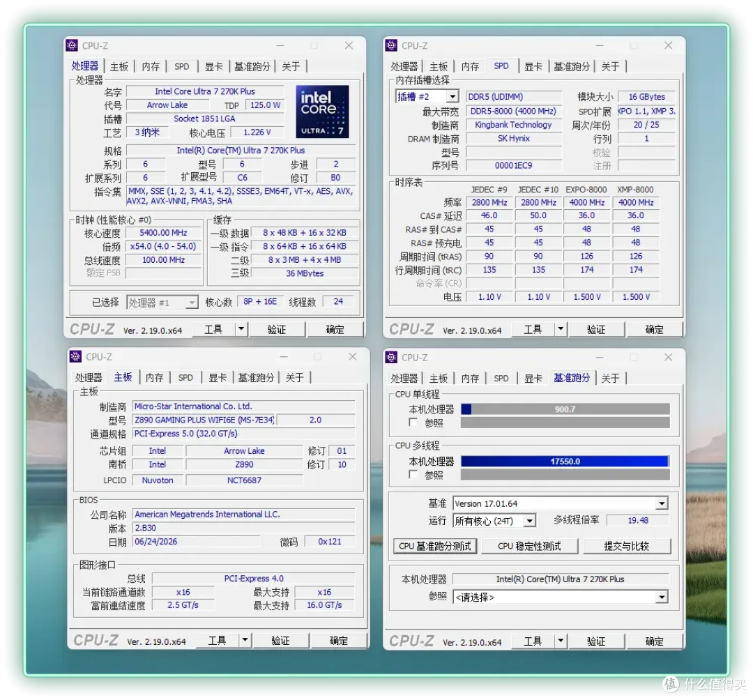753x700 pixels.
Task: Click the CPU-Z app icon in SPD window title bar
Action: coord(391,45)
